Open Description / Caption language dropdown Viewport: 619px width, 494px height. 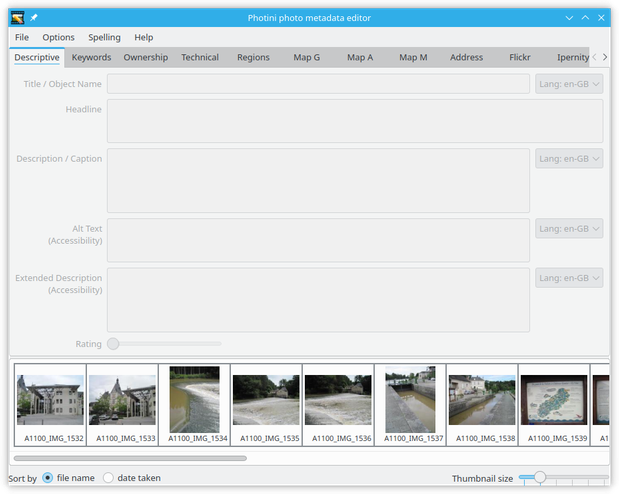pyautogui.click(x=569, y=159)
